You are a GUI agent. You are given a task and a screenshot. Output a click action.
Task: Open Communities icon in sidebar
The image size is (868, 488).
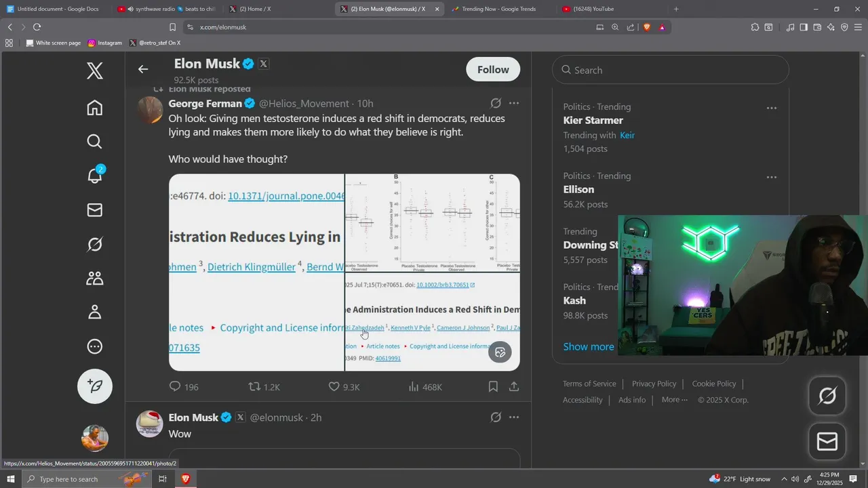pyautogui.click(x=95, y=278)
